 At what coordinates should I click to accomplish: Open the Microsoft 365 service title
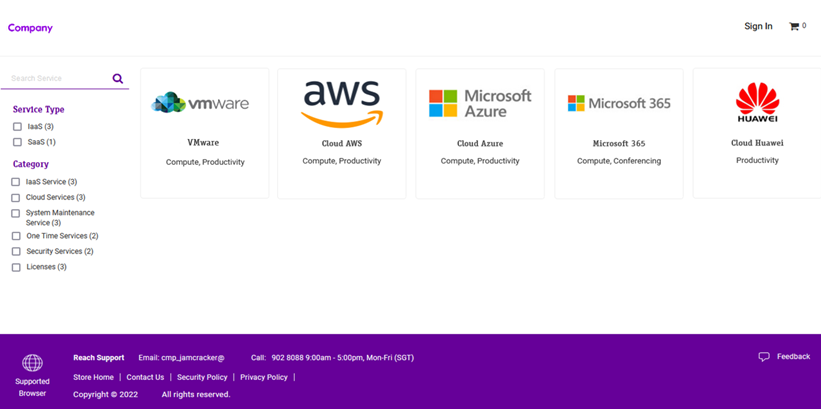tap(619, 143)
